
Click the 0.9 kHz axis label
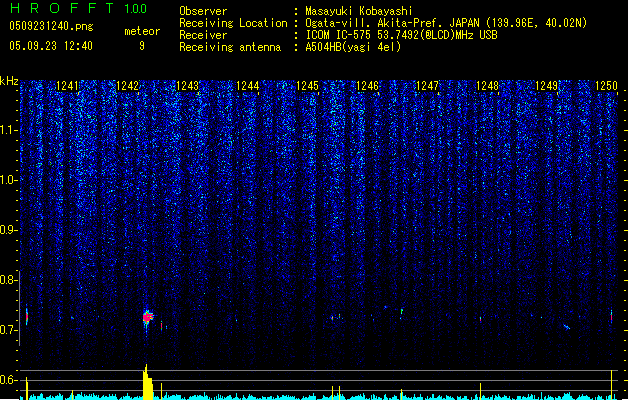[x=8, y=230]
